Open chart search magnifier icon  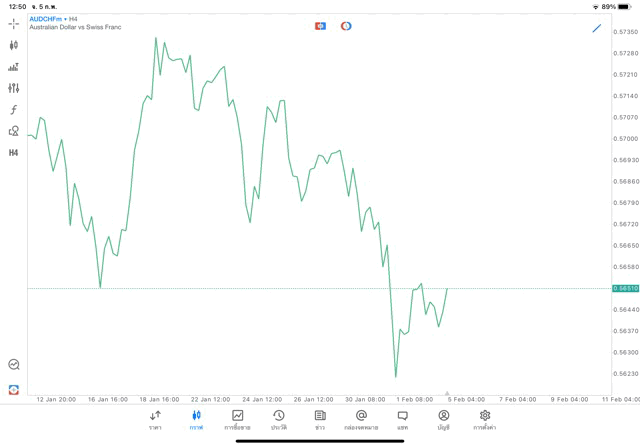point(14,365)
